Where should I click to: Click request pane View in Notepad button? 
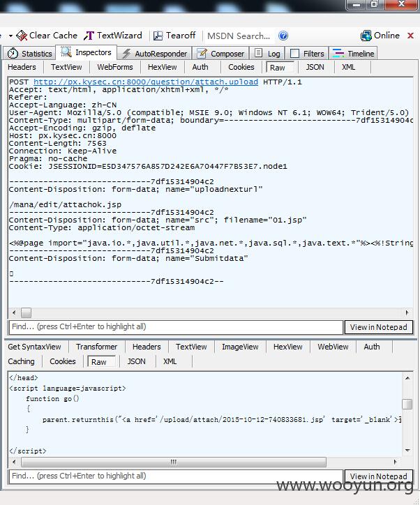(378, 327)
